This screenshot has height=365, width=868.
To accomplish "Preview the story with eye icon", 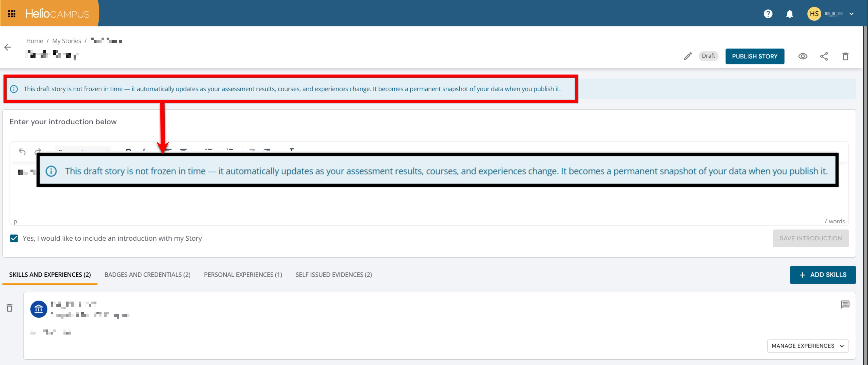I will [803, 56].
